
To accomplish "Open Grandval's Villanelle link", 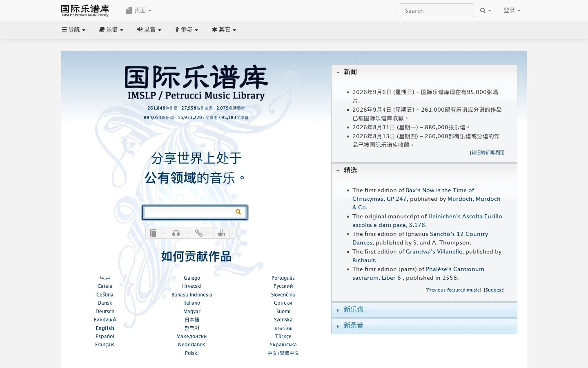I will [434, 252].
